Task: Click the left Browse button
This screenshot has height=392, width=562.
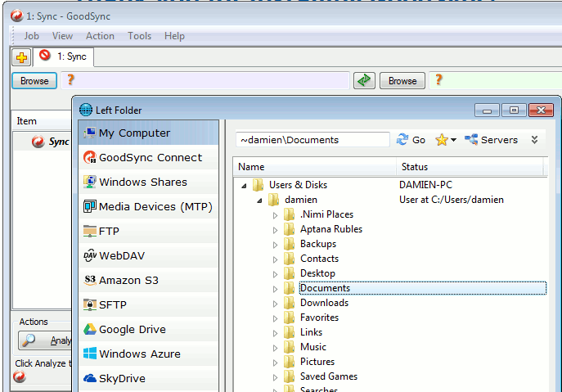Action: coord(34,81)
